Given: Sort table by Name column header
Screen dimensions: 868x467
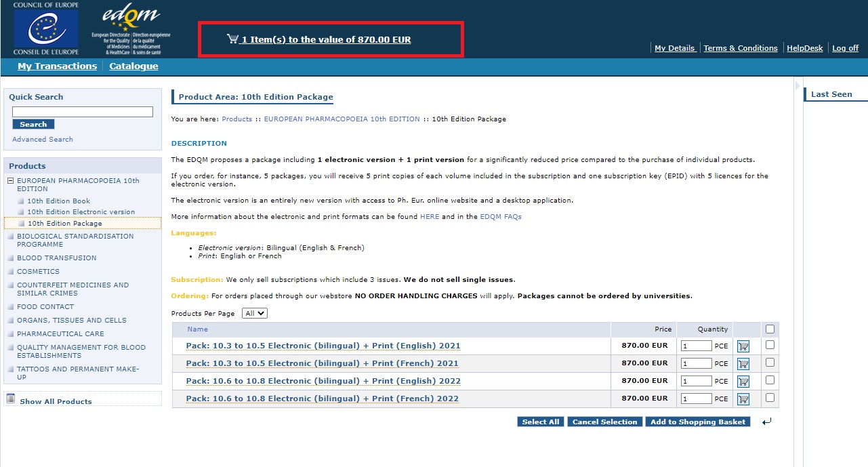Looking at the screenshot, I should click(197, 329).
